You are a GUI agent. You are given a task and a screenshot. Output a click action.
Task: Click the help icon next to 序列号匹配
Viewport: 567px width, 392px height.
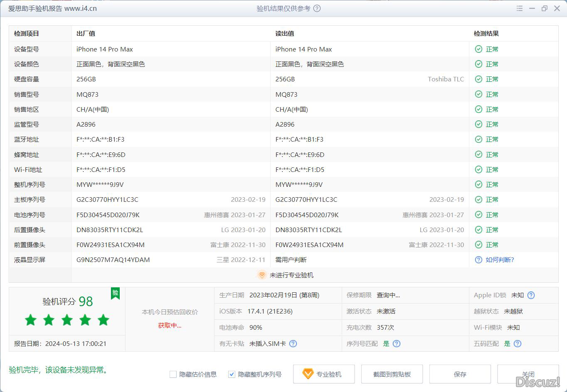pos(397,343)
